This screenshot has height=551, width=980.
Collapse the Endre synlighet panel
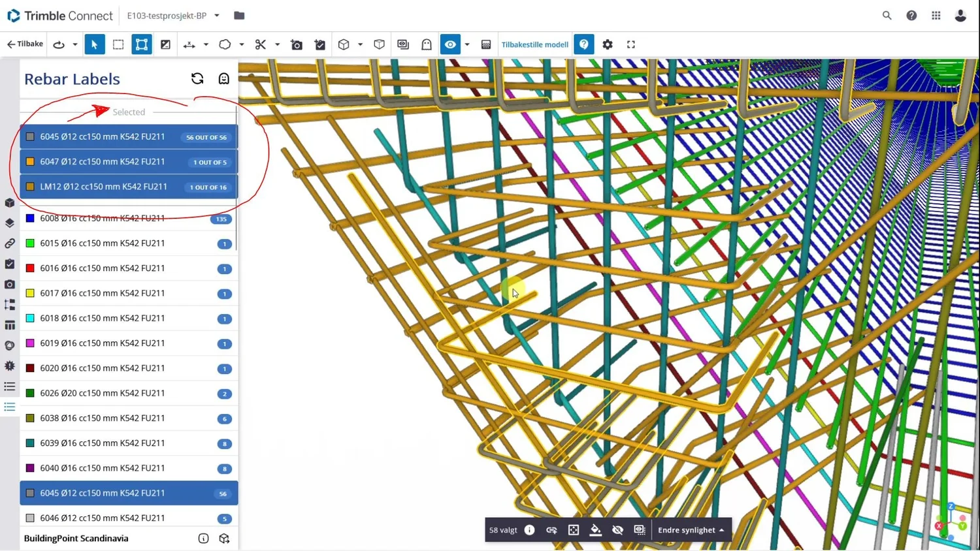coord(721,529)
